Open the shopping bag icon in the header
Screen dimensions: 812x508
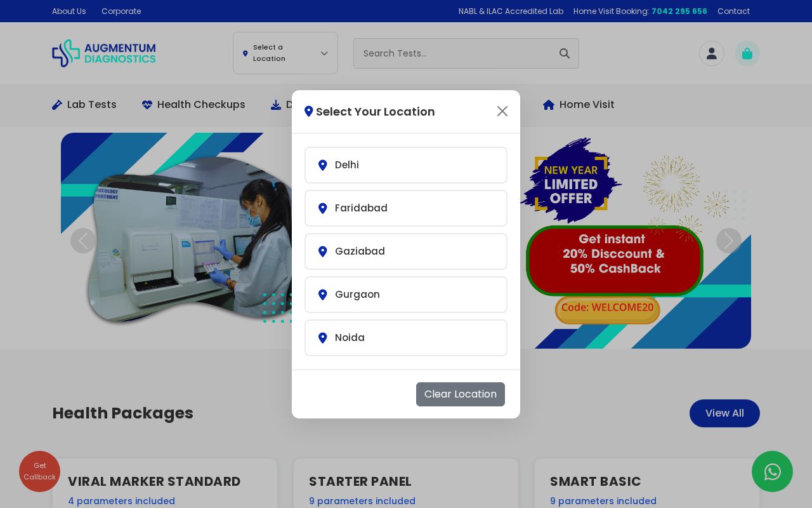click(x=747, y=53)
